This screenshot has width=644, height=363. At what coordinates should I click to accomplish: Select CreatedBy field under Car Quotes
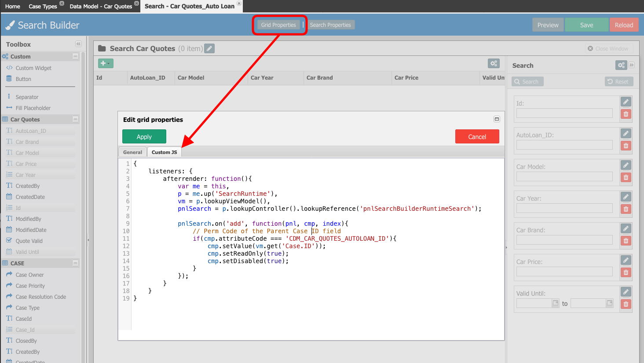28,186
